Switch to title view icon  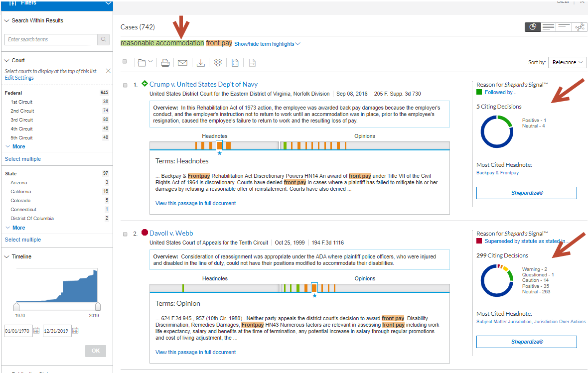pyautogui.click(x=564, y=27)
